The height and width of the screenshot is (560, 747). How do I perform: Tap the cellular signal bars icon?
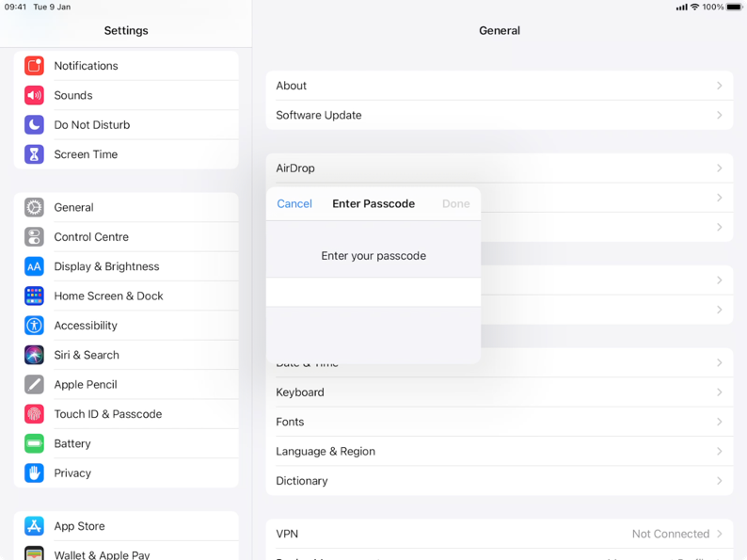(x=682, y=8)
